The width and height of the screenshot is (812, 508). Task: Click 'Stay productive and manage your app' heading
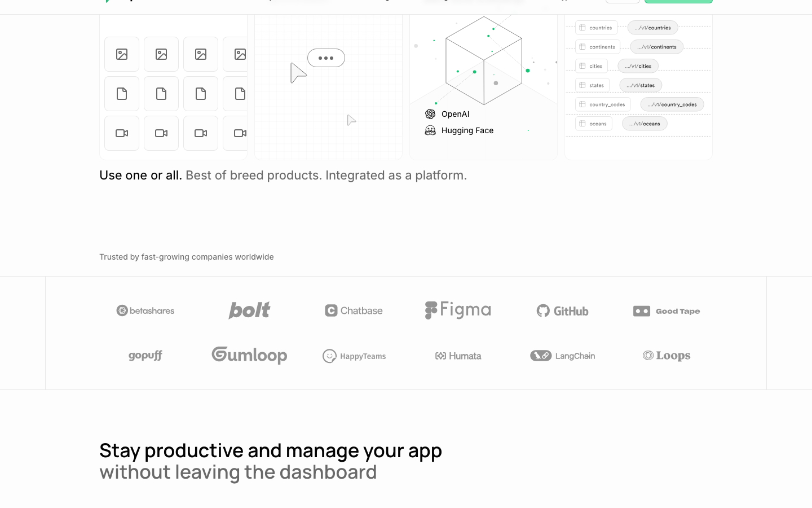pos(271,450)
